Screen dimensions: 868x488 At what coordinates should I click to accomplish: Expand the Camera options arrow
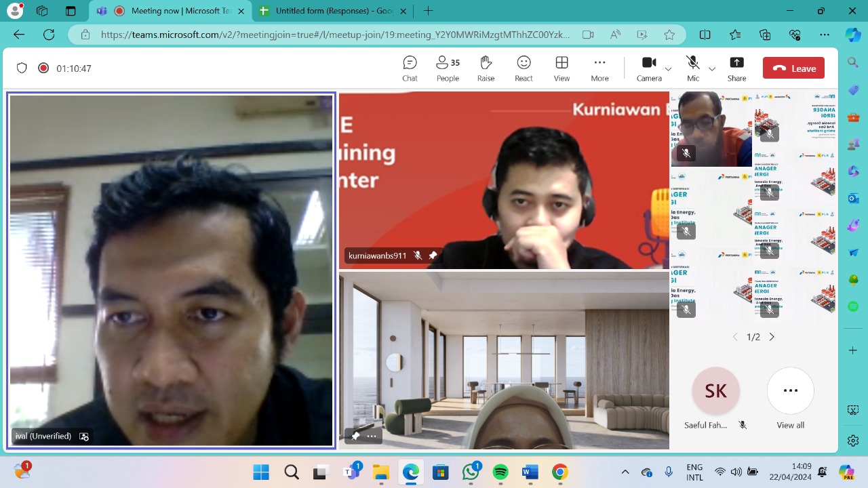coord(668,69)
